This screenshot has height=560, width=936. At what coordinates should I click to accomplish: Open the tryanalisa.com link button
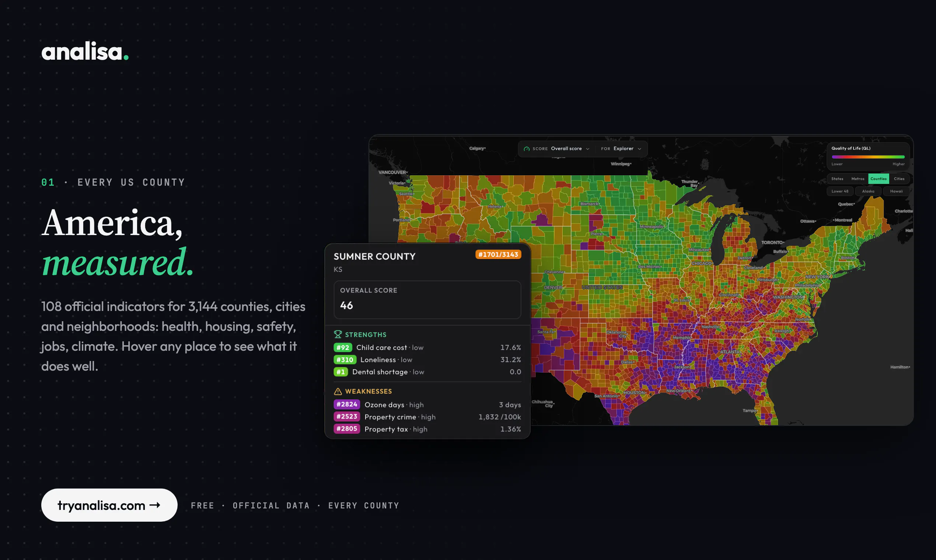[109, 505]
